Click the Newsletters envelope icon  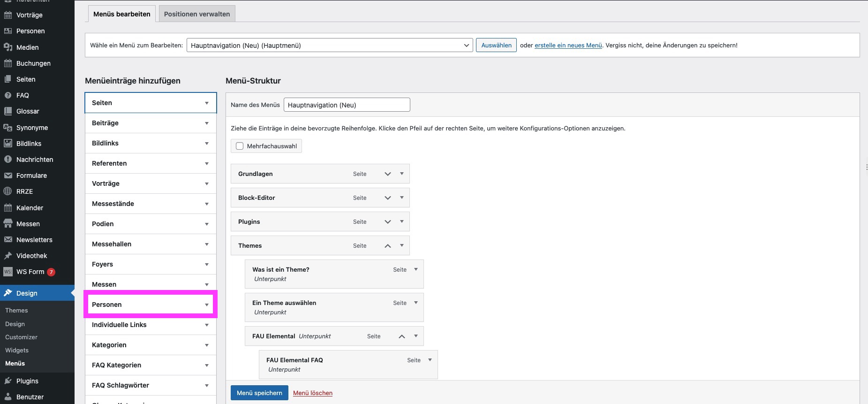(8, 240)
